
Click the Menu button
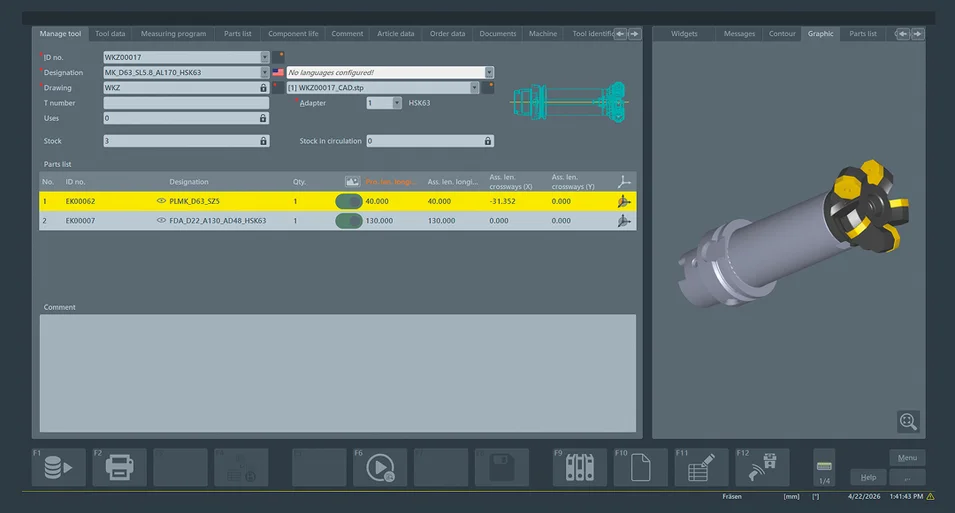pyautogui.click(x=907, y=458)
